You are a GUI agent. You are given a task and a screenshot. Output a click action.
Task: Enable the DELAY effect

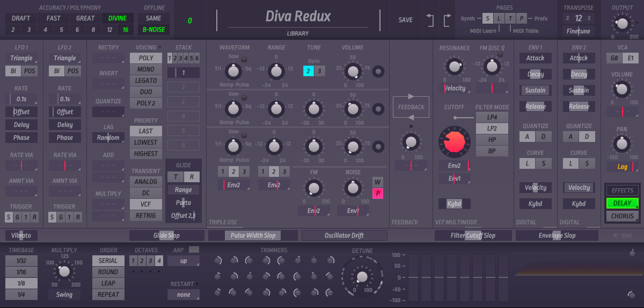click(623, 203)
